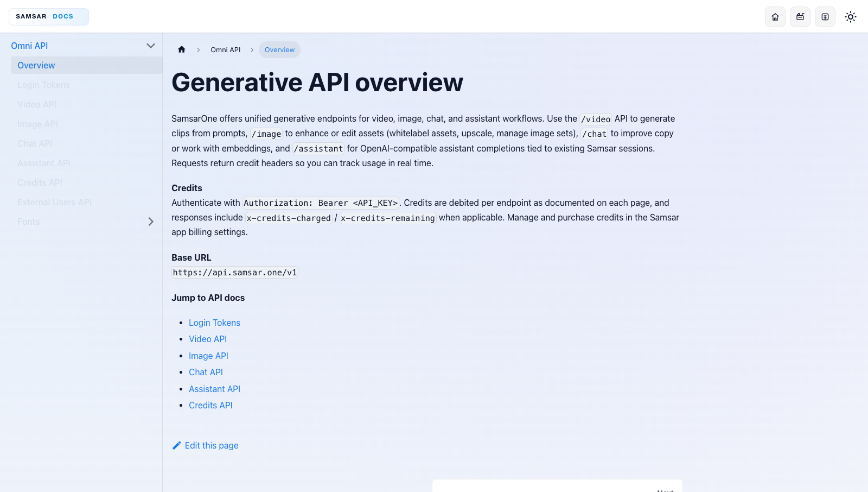
Task: Click the pencil icon next to Edit this page
Action: tap(176, 445)
